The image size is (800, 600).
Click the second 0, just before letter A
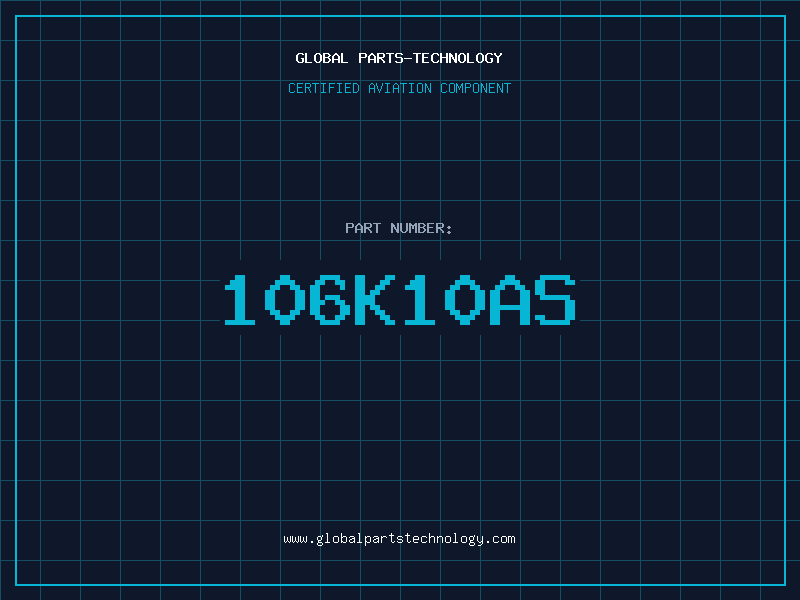[465, 300]
